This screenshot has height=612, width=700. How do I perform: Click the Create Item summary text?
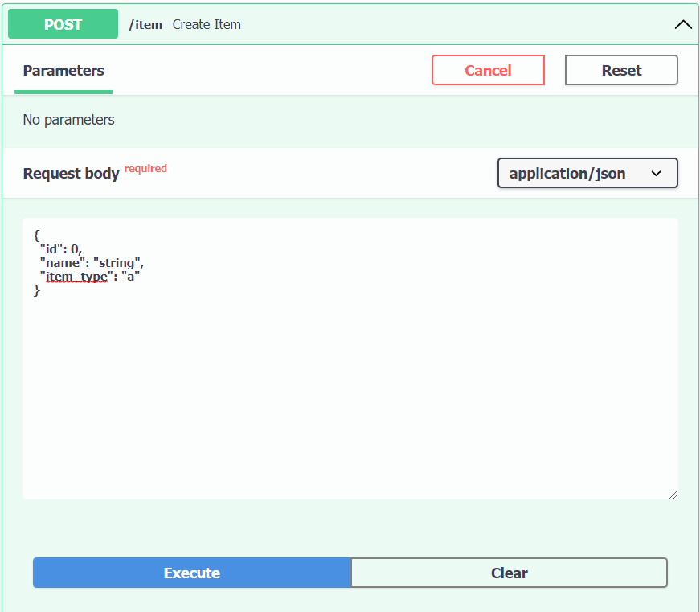tap(207, 24)
